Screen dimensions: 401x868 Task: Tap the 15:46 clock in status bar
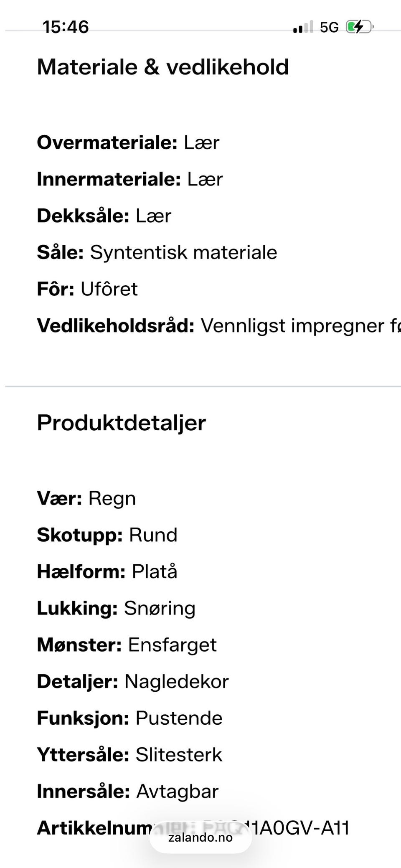point(66,27)
